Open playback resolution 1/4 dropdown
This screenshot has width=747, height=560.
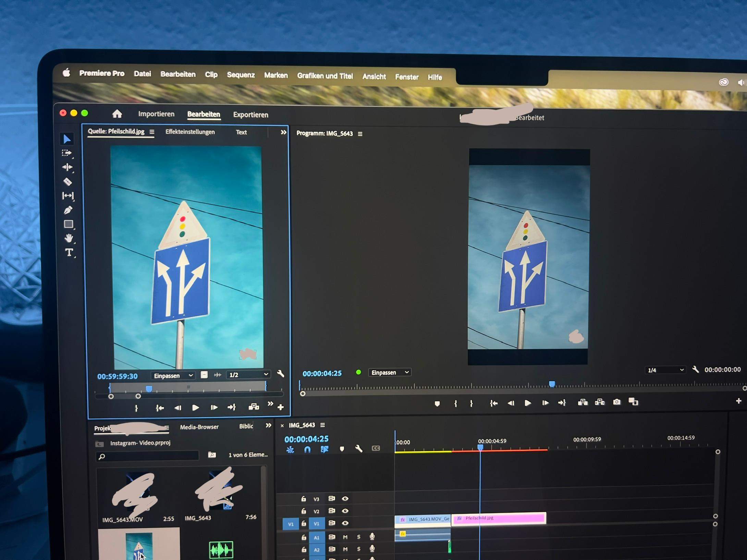pyautogui.click(x=665, y=370)
